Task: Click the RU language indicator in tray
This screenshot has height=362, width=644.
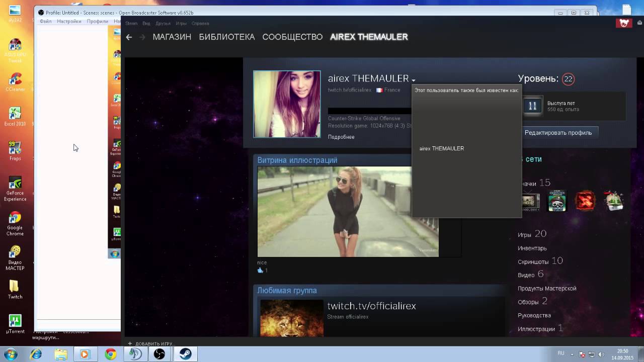Action: pyautogui.click(x=561, y=353)
